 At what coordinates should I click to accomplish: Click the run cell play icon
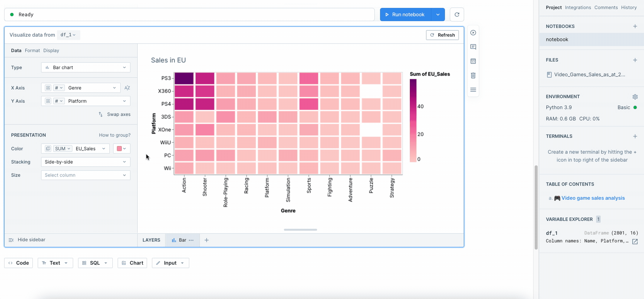click(473, 33)
